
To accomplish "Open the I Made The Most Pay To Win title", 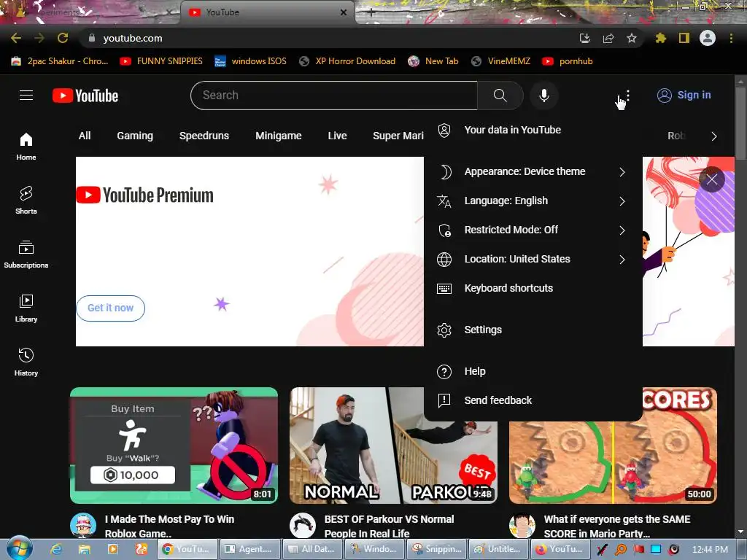I will click(x=169, y=526).
